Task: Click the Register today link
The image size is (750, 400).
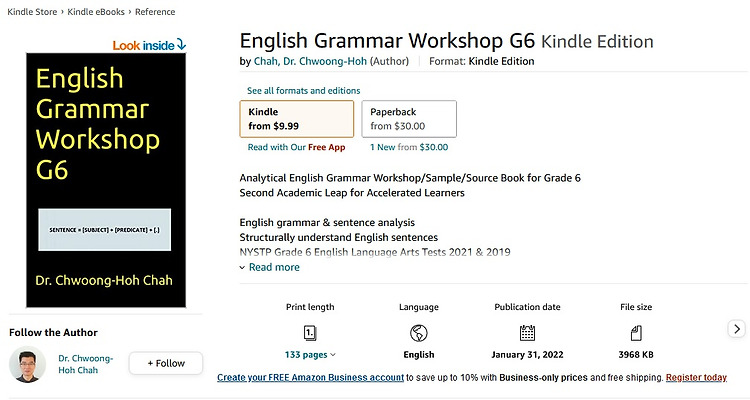Action: pyautogui.click(x=696, y=378)
